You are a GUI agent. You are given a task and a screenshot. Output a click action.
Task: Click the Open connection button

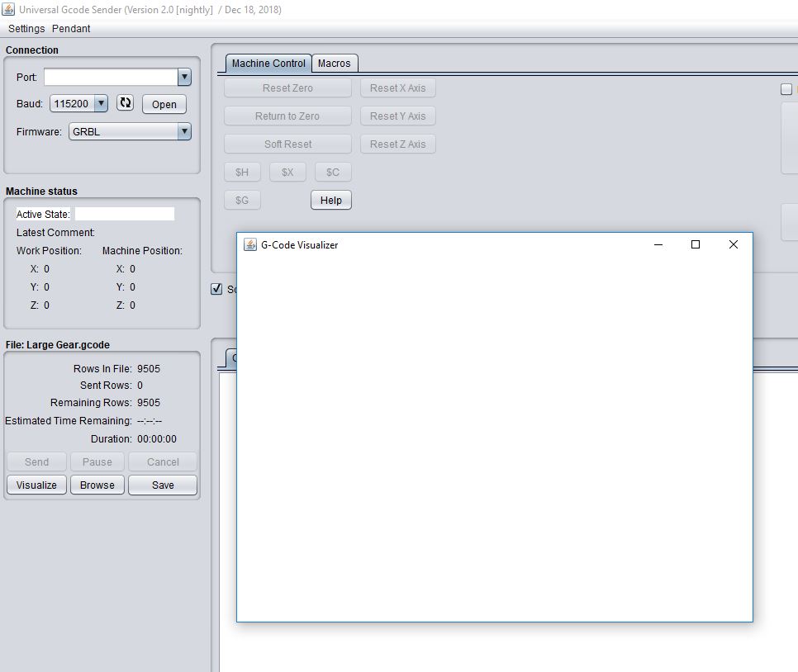point(164,104)
